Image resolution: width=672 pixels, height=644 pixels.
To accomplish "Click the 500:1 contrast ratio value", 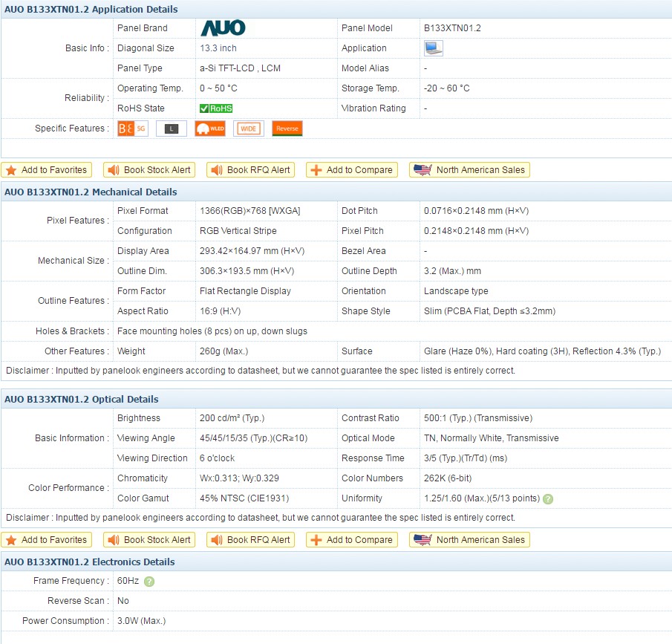I will (478, 418).
